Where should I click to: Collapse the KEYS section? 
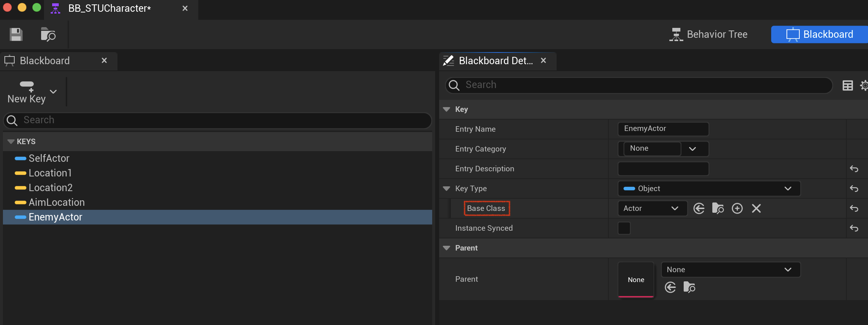pyautogui.click(x=11, y=142)
